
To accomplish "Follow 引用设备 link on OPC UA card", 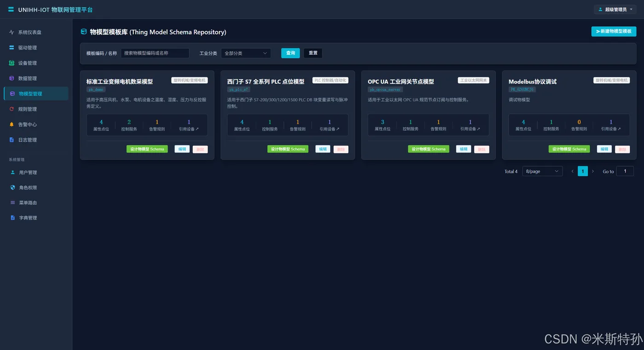I will tap(470, 129).
